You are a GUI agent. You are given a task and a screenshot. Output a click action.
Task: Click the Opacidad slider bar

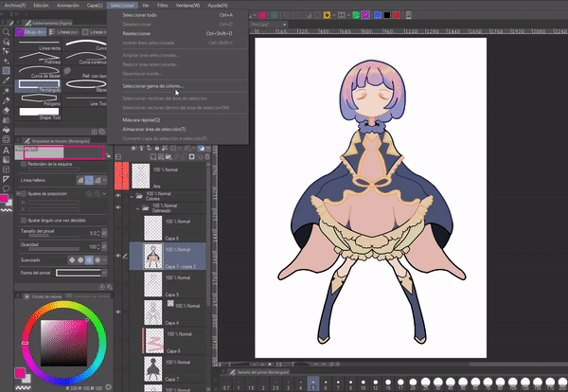click(54, 249)
